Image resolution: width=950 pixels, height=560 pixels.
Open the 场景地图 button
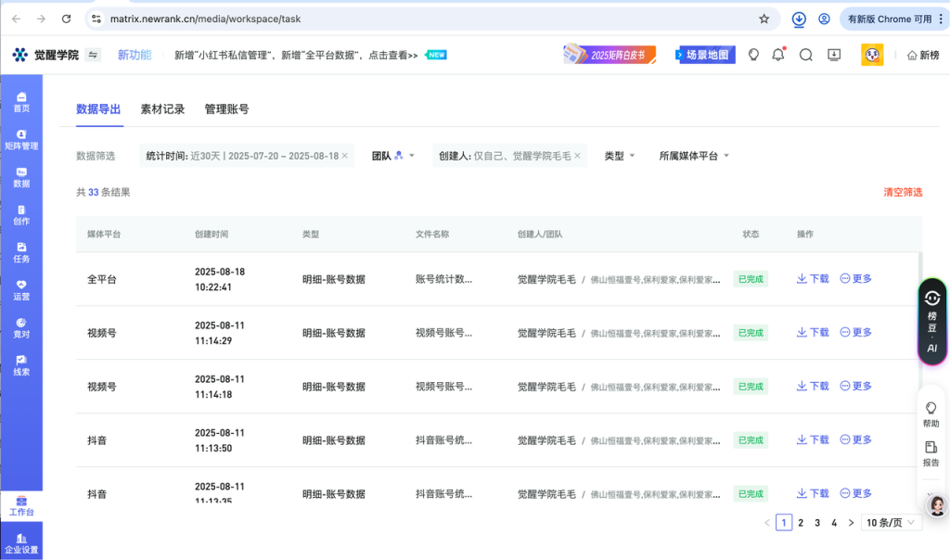[705, 55]
